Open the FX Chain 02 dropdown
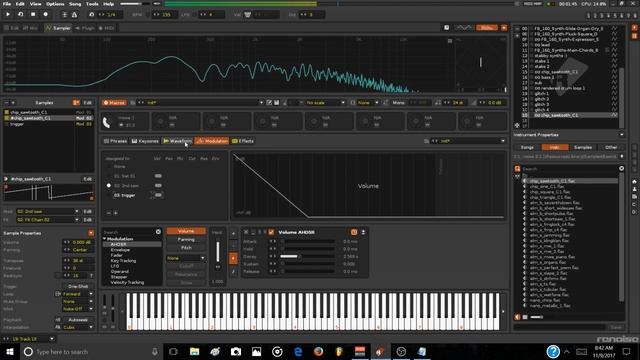The image size is (640, 360). (47, 220)
